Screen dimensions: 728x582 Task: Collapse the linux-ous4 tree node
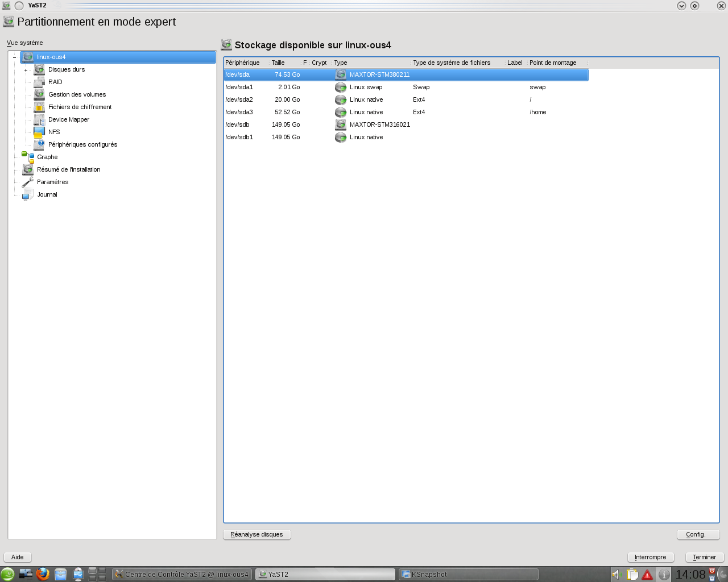point(14,57)
